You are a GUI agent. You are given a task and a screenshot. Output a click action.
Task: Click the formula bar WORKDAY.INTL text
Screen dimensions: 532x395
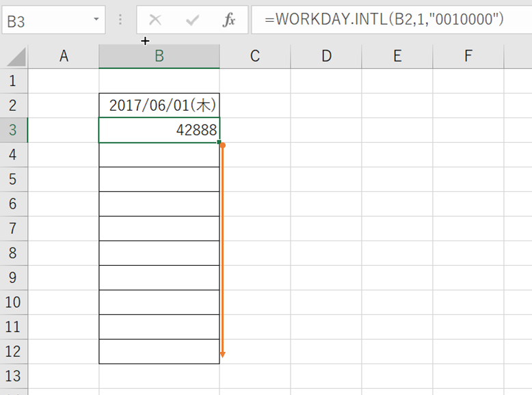(x=384, y=19)
